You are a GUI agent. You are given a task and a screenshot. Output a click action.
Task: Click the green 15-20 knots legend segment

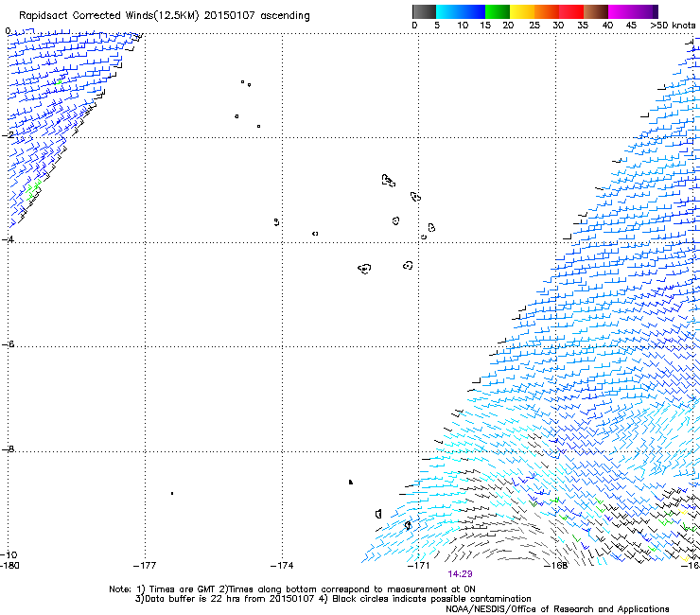pyautogui.click(x=498, y=11)
